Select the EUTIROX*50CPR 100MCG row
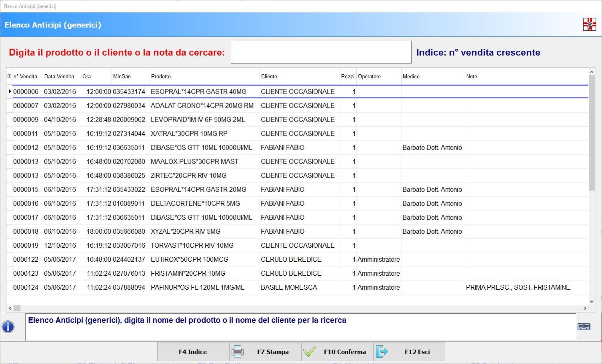602x364 pixels. tap(189, 259)
